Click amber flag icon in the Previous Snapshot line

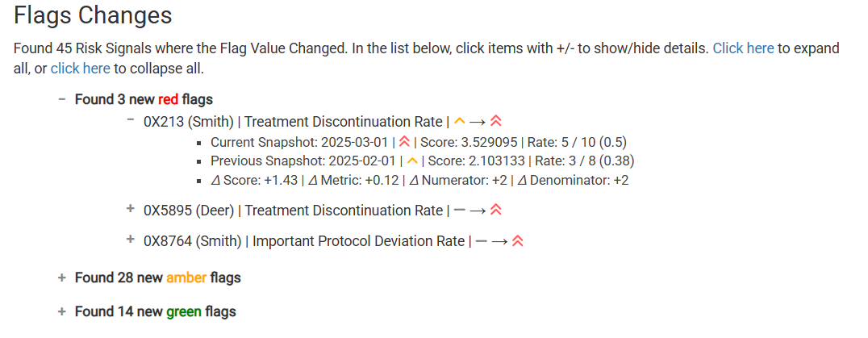coord(412,161)
